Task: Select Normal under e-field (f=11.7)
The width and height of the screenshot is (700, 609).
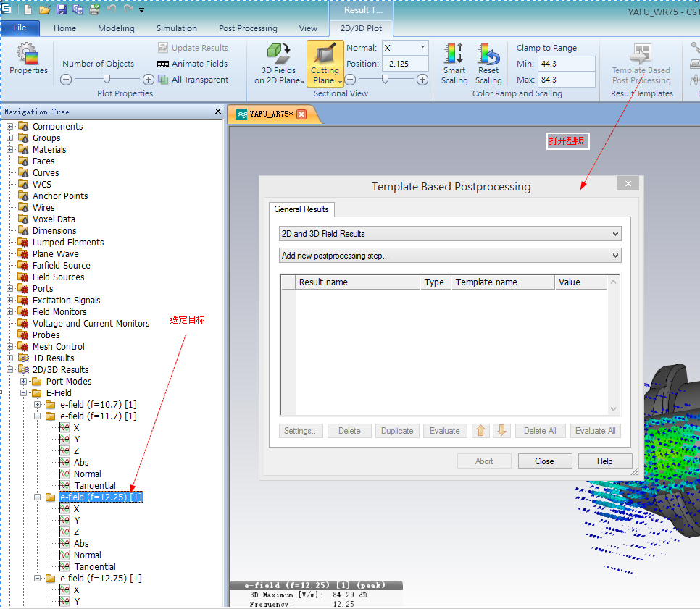Action: pos(88,474)
